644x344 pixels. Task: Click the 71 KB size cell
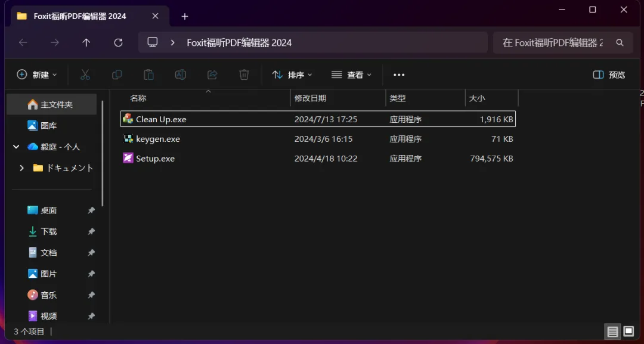(502, 139)
